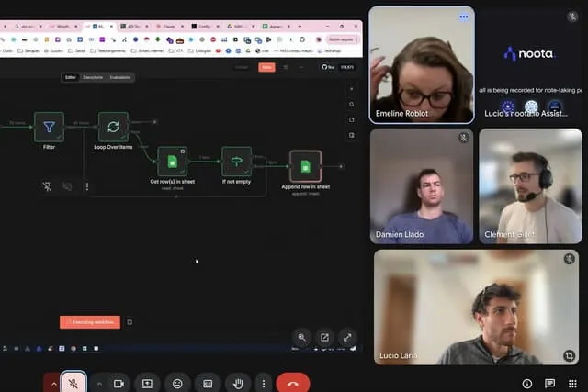Click the unpin icon near Filter node
This screenshot has width=588, height=392.
pyautogui.click(x=47, y=186)
